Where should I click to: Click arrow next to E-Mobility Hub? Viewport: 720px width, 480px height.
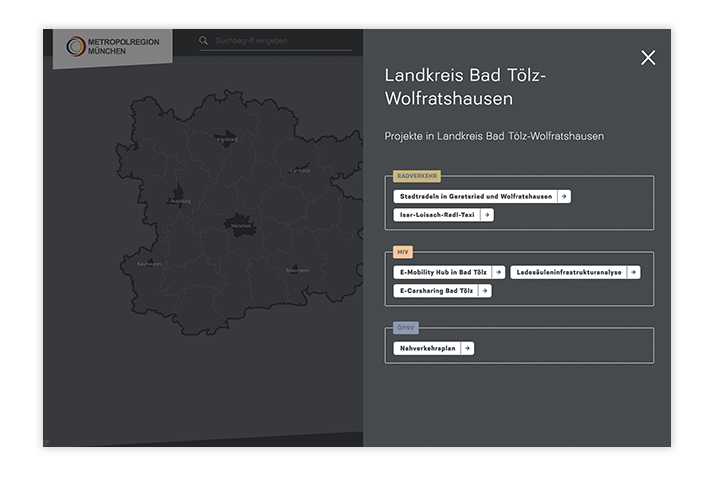click(x=498, y=272)
